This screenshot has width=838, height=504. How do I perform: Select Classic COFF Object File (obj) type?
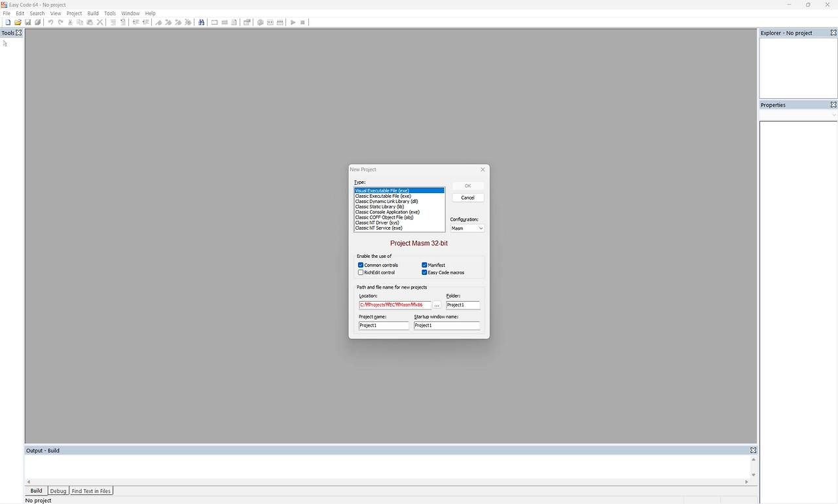pos(399,217)
